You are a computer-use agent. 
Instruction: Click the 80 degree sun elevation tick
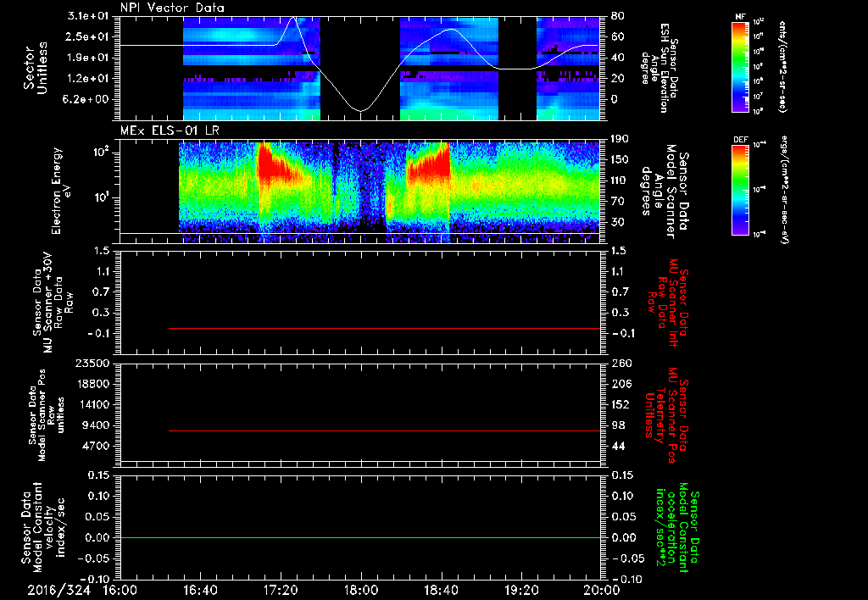click(x=618, y=16)
